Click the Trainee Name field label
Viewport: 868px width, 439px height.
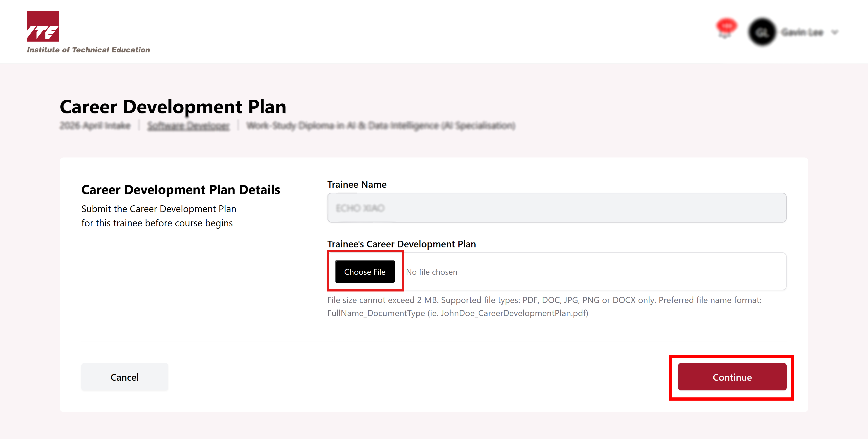[357, 185]
